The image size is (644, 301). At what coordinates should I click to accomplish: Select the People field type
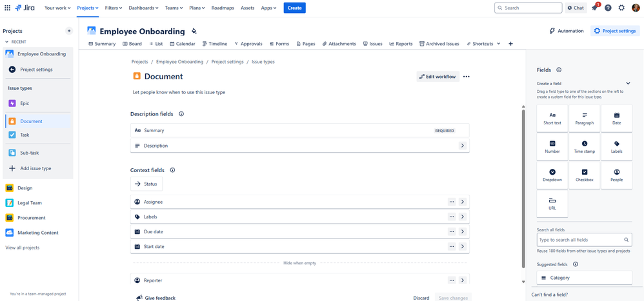pos(616,175)
